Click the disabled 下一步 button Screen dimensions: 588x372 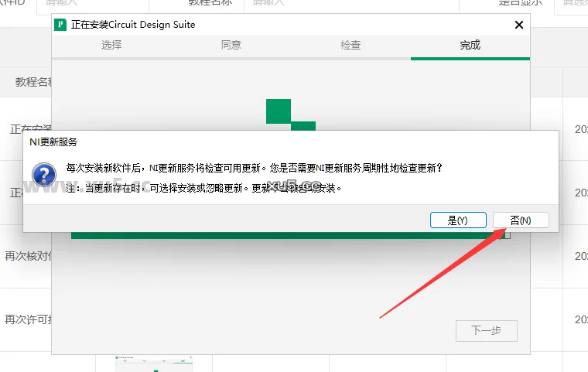point(487,330)
